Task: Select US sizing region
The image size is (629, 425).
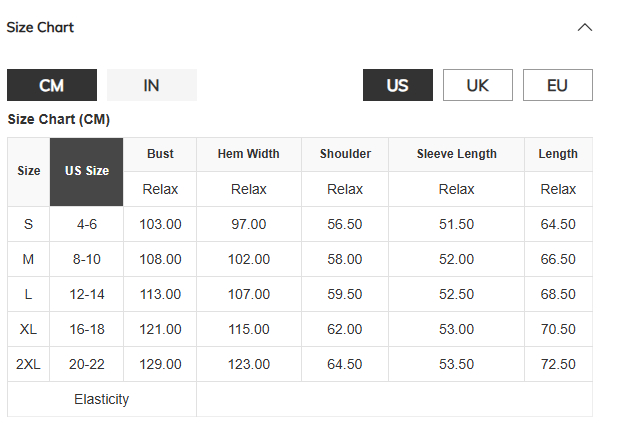Action: [x=397, y=86]
